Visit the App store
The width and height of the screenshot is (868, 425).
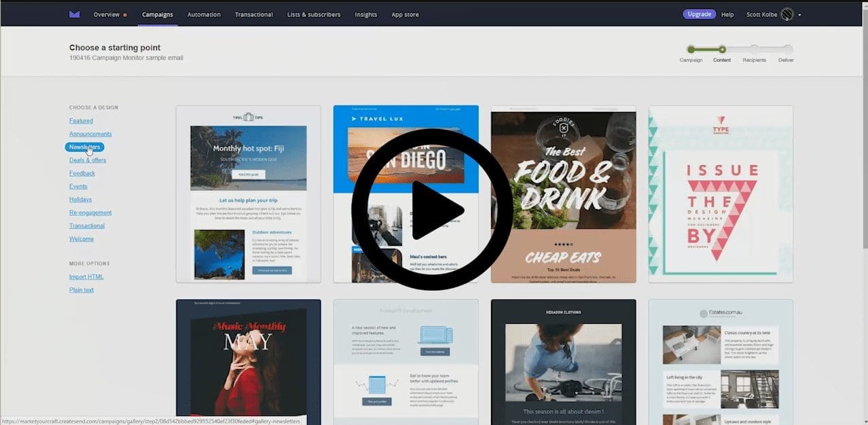pyautogui.click(x=405, y=14)
